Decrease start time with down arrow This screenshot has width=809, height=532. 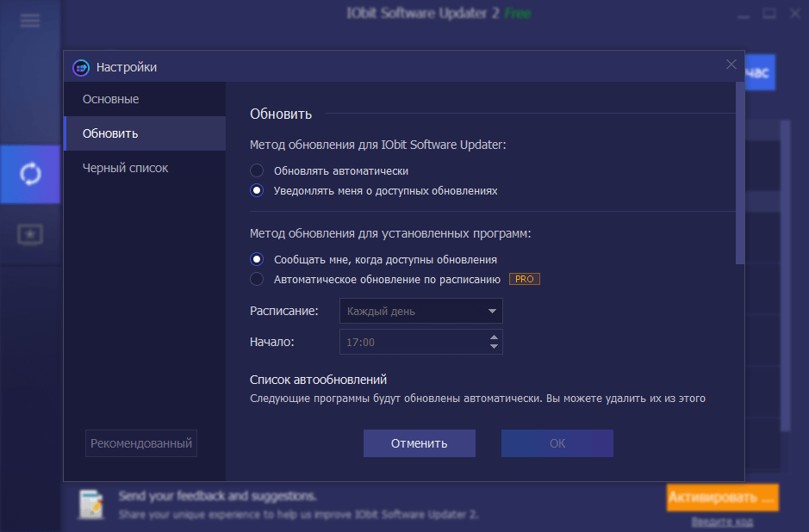(494, 347)
